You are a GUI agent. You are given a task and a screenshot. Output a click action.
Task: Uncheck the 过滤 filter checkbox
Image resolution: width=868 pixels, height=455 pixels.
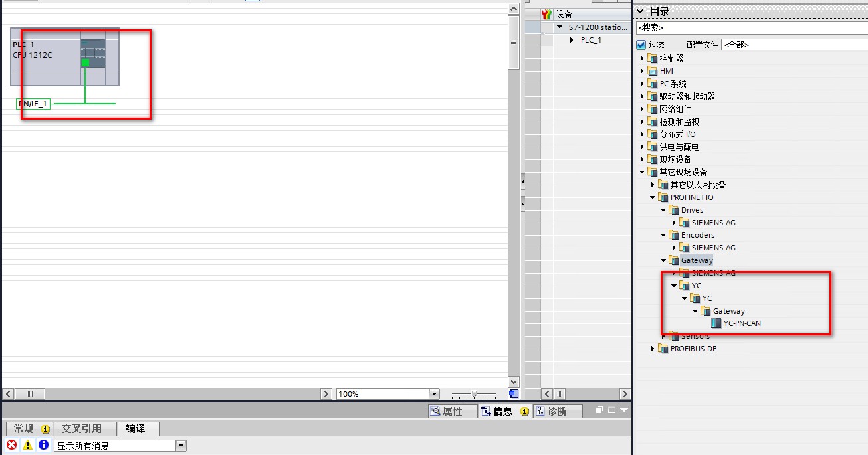(x=641, y=45)
